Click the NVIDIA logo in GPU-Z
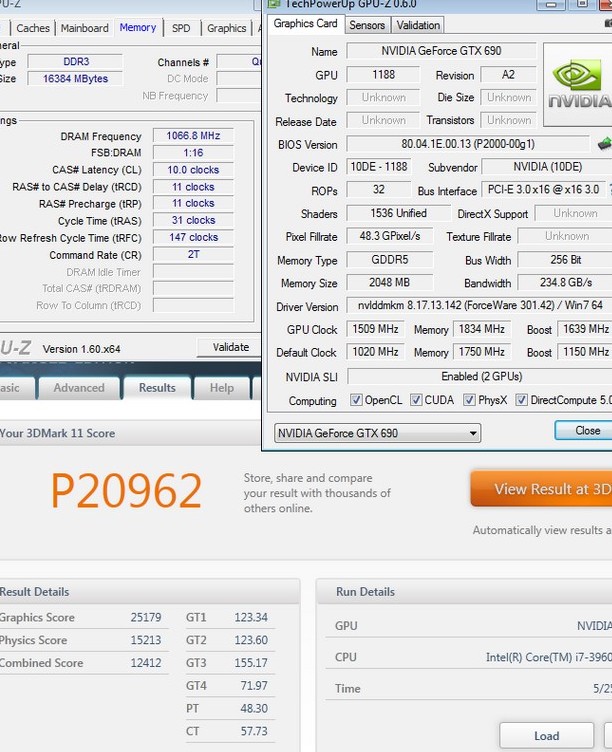The height and width of the screenshot is (752, 612). click(578, 84)
